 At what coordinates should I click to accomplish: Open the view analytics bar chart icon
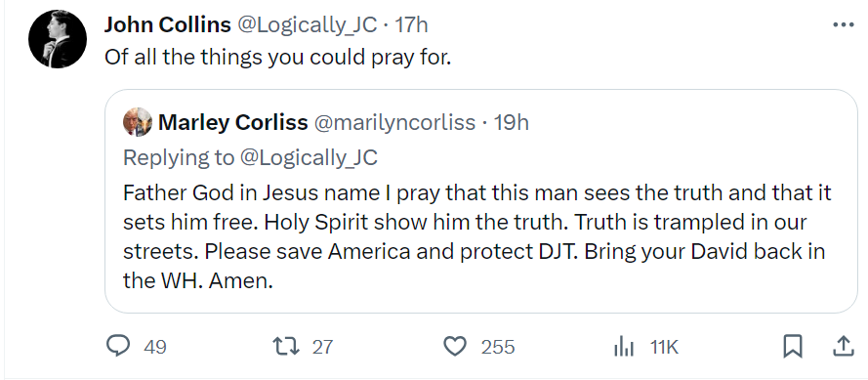click(623, 348)
